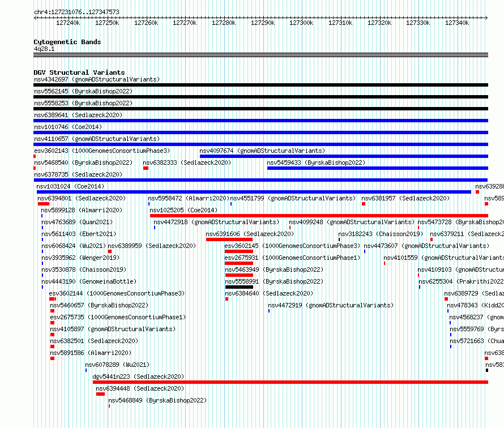504x428 pixels.
Task: Click the nsv3935962 Wenger2019 label
Action: click(80, 258)
